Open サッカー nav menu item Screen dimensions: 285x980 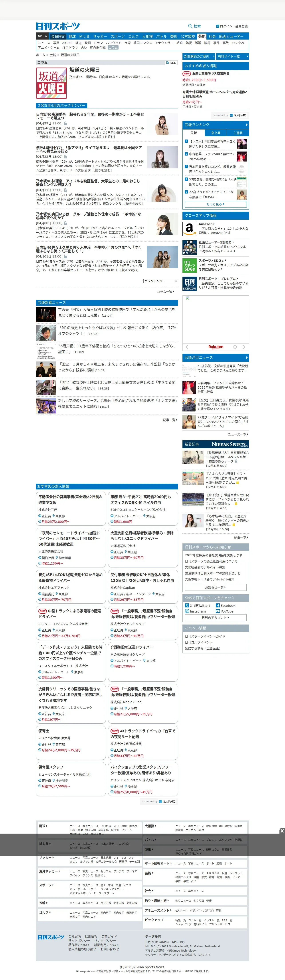click(x=100, y=36)
